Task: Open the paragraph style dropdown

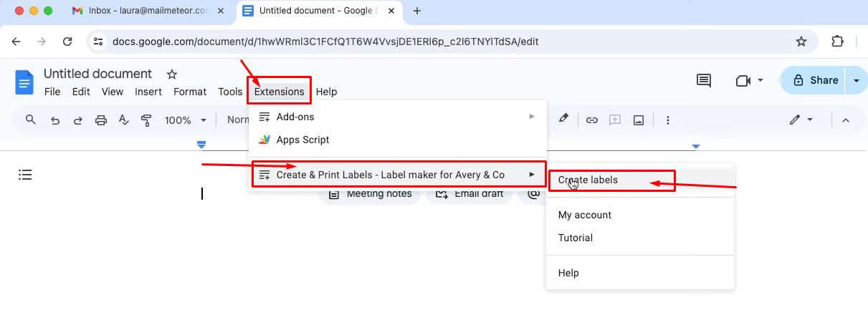Action: coord(237,120)
